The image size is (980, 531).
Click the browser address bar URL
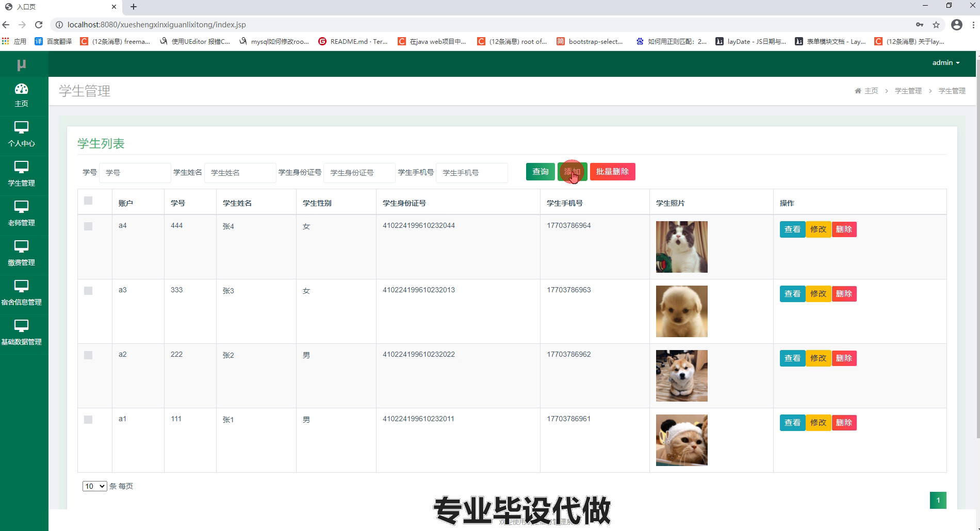point(157,25)
